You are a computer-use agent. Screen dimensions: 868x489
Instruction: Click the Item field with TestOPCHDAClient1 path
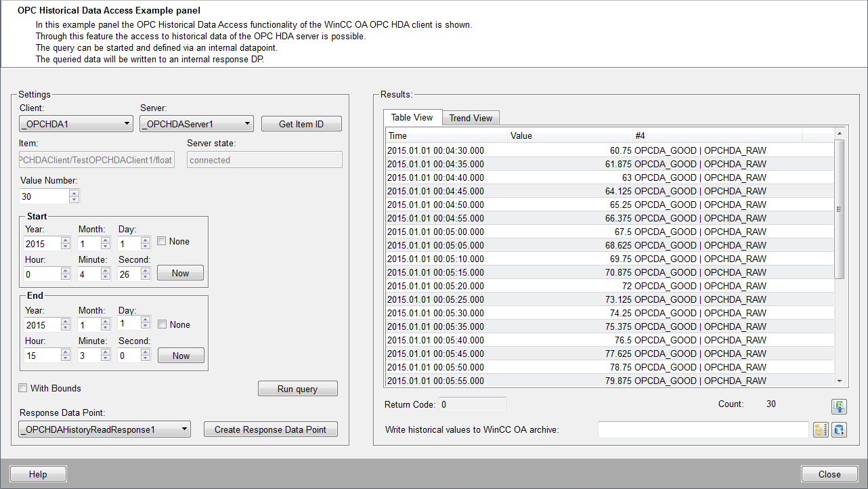[97, 160]
